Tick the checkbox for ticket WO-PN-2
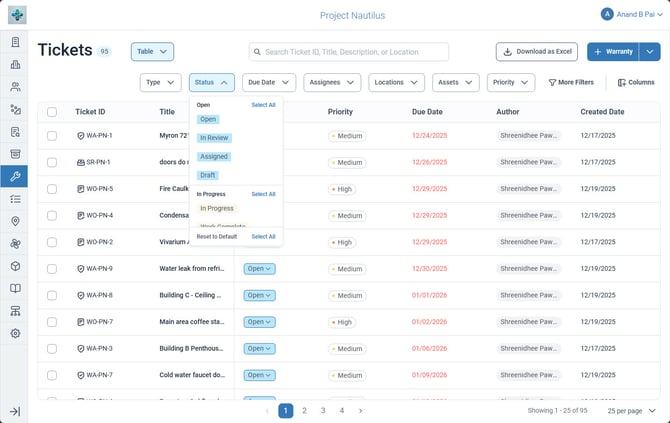This screenshot has width=670, height=423. [52, 242]
